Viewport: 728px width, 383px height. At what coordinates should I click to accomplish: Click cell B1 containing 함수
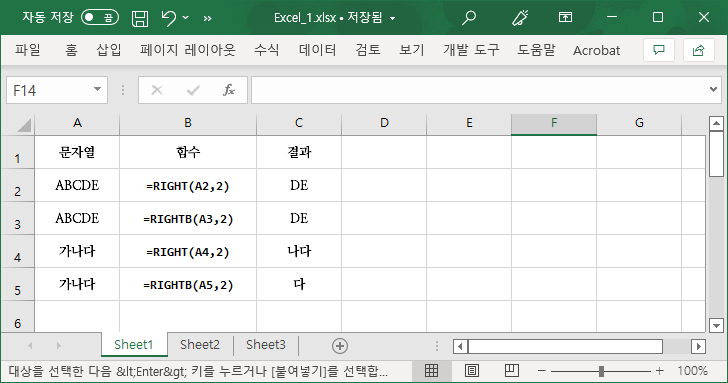click(x=188, y=152)
